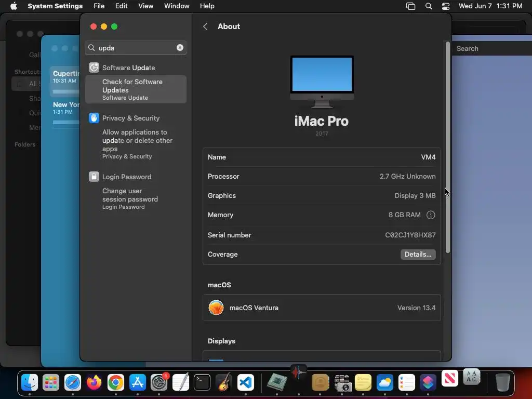Open the System Settings app menu
This screenshot has width=532, height=399.
point(55,6)
